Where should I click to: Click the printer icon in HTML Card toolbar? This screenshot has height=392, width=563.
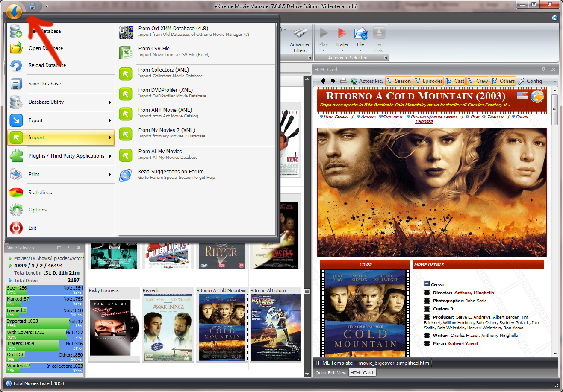(344, 81)
